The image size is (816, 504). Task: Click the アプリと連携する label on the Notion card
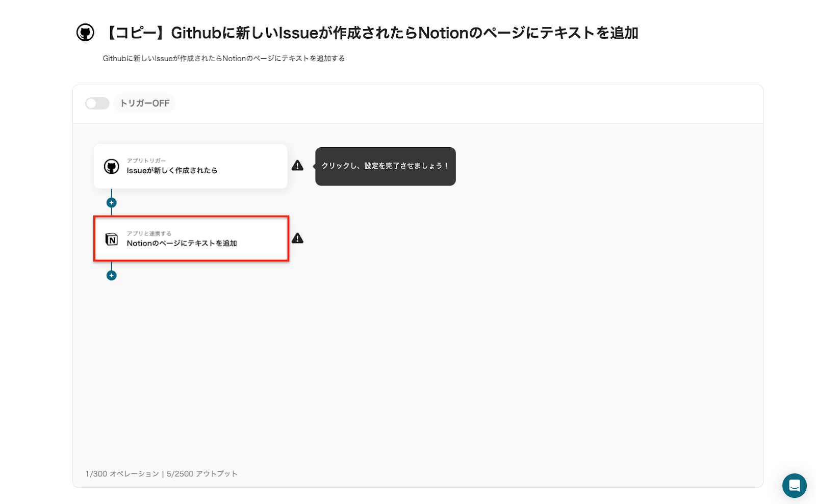coord(149,233)
